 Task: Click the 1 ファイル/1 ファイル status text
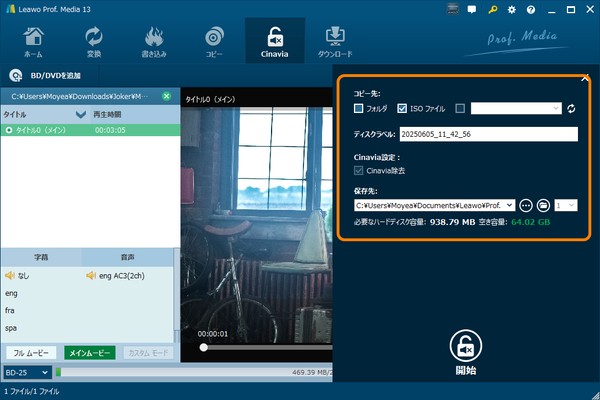coord(31,392)
